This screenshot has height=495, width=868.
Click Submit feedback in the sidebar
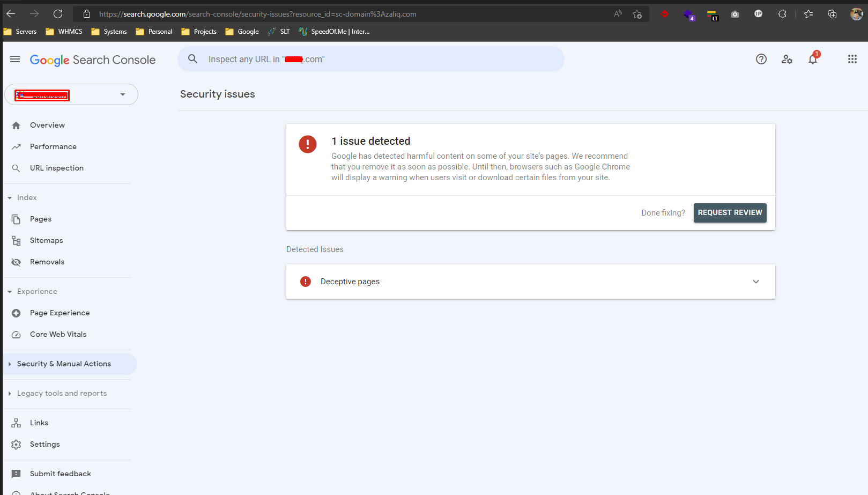point(60,474)
